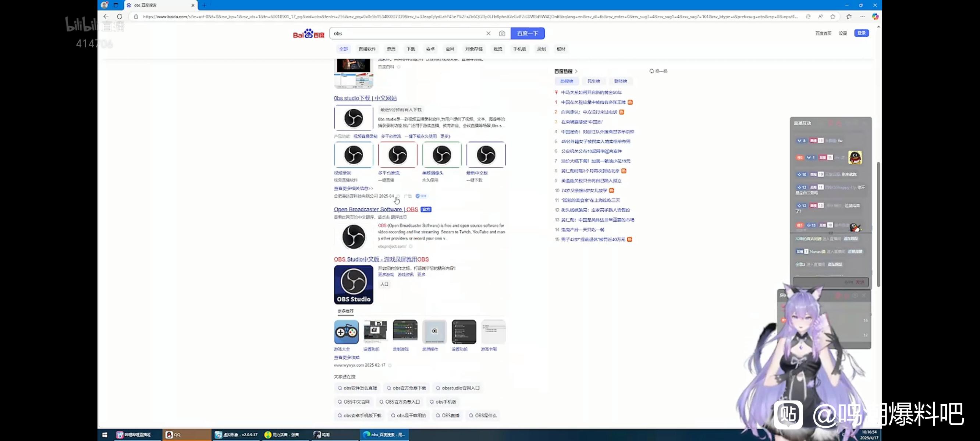Click the 美颜摄像头 OBS thumbnail

442,155
